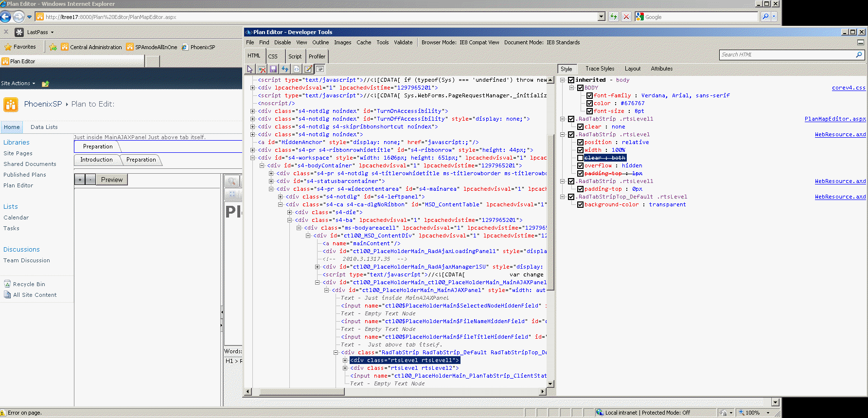
Task: Toggle the word wrap icon
Action: coord(320,69)
